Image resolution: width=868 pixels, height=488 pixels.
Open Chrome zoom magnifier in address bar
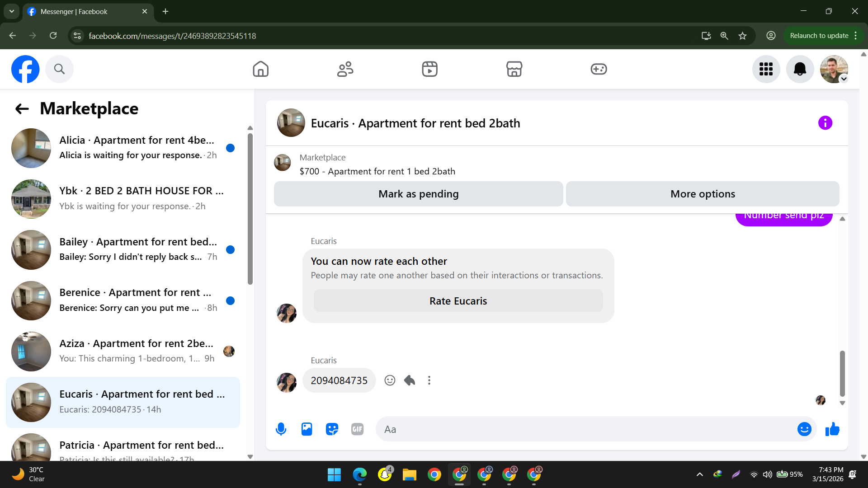(x=724, y=36)
